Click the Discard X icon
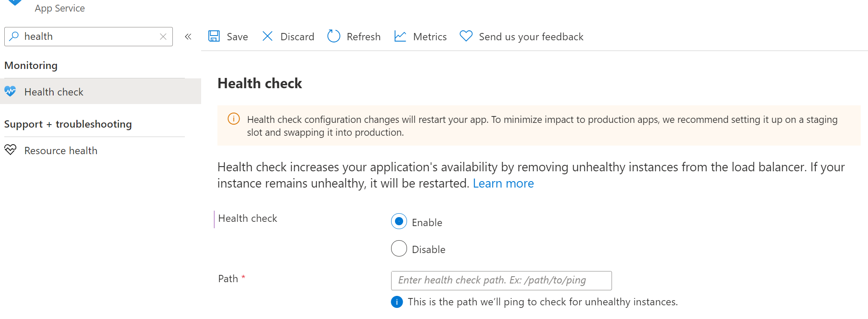This screenshot has height=319, width=868. coord(267,36)
